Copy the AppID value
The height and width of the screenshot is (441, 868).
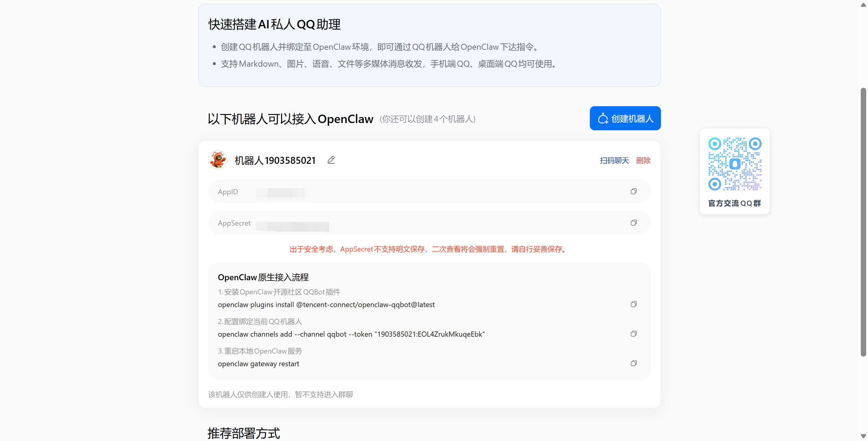634,192
